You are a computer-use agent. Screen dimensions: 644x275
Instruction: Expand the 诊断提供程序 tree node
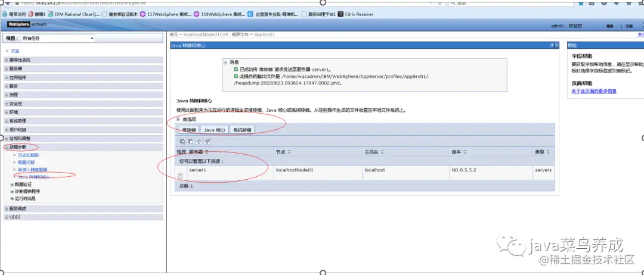[13, 192]
